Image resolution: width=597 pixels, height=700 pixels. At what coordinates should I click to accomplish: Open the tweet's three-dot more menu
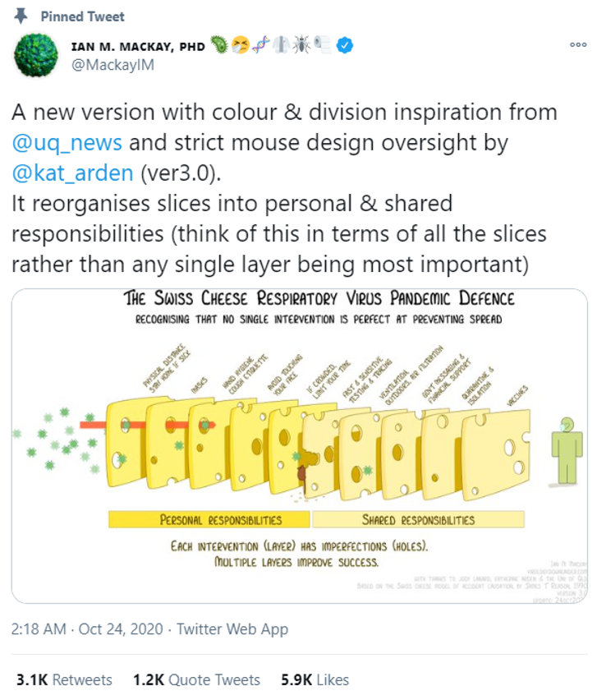click(578, 44)
